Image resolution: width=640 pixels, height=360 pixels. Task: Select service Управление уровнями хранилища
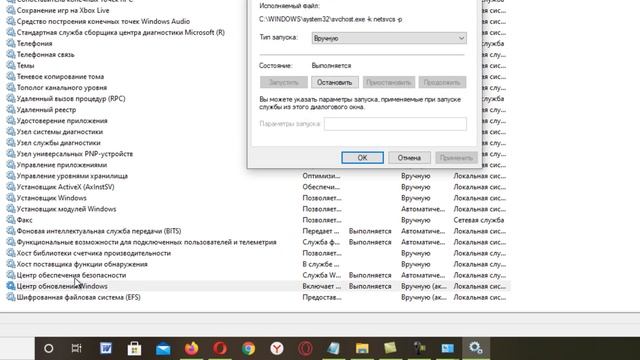point(72,176)
